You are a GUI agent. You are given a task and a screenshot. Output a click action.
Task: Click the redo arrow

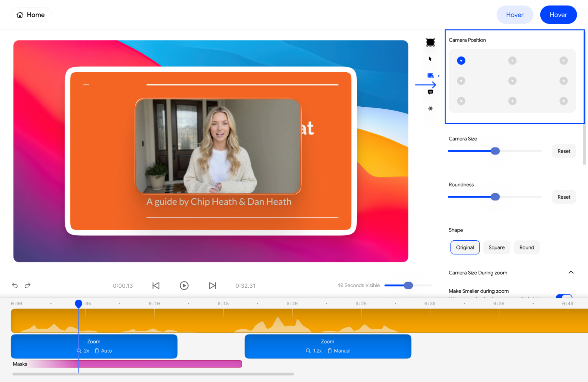coord(28,285)
